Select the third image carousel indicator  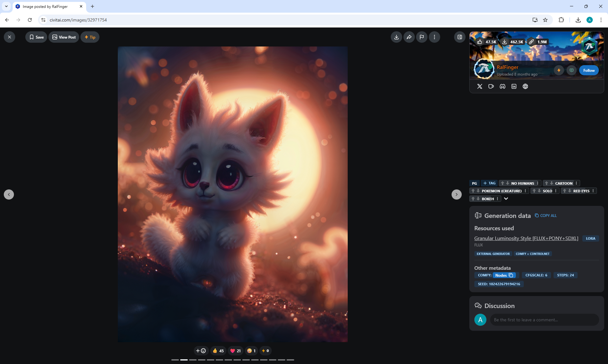click(x=193, y=360)
